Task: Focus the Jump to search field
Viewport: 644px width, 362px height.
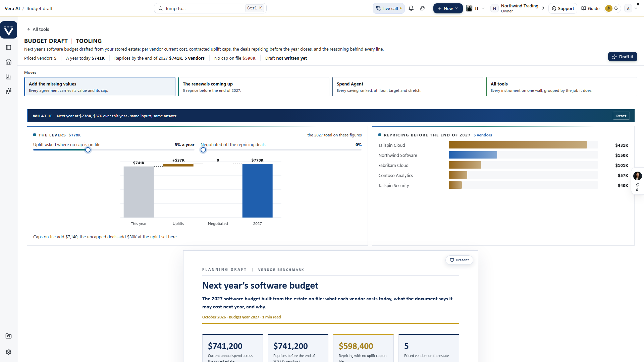Action: (210, 8)
